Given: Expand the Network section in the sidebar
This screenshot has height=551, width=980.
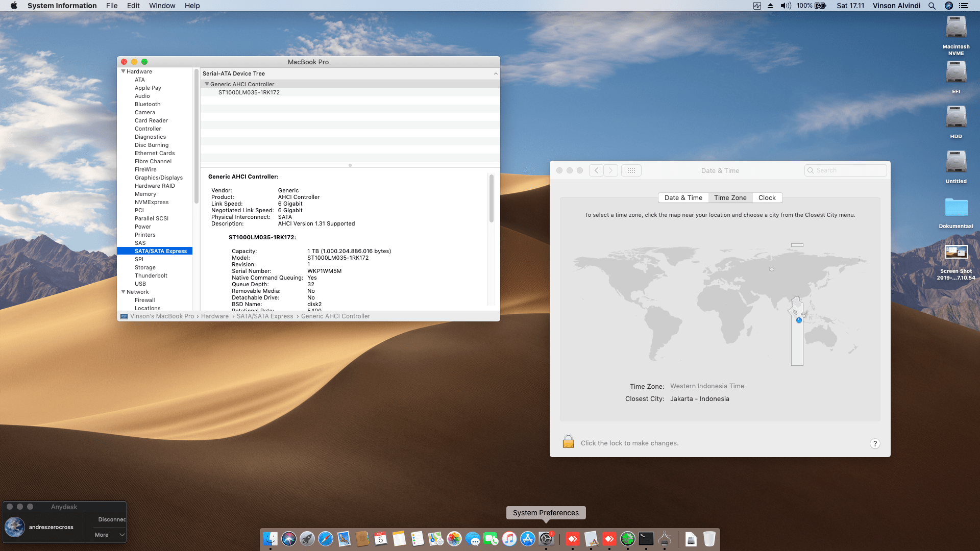Looking at the screenshot, I should point(123,291).
